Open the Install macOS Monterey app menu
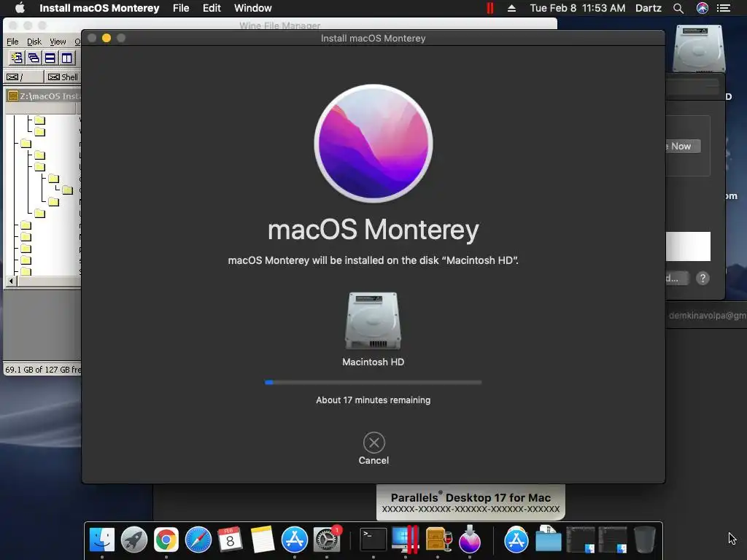The width and height of the screenshot is (747, 560). [99, 8]
